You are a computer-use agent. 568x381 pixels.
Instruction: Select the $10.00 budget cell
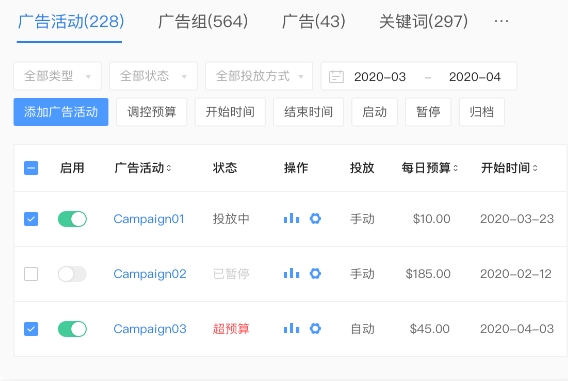(431, 219)
